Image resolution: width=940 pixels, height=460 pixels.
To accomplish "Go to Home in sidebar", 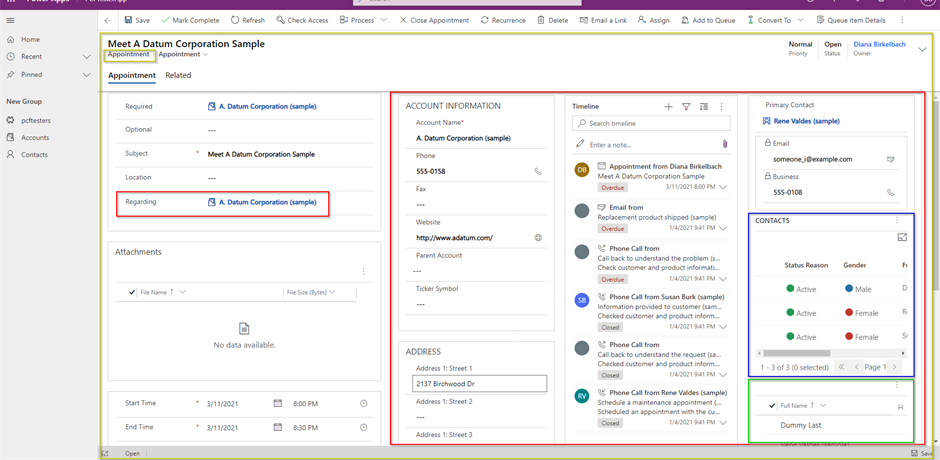I will [x=30, y=39].
